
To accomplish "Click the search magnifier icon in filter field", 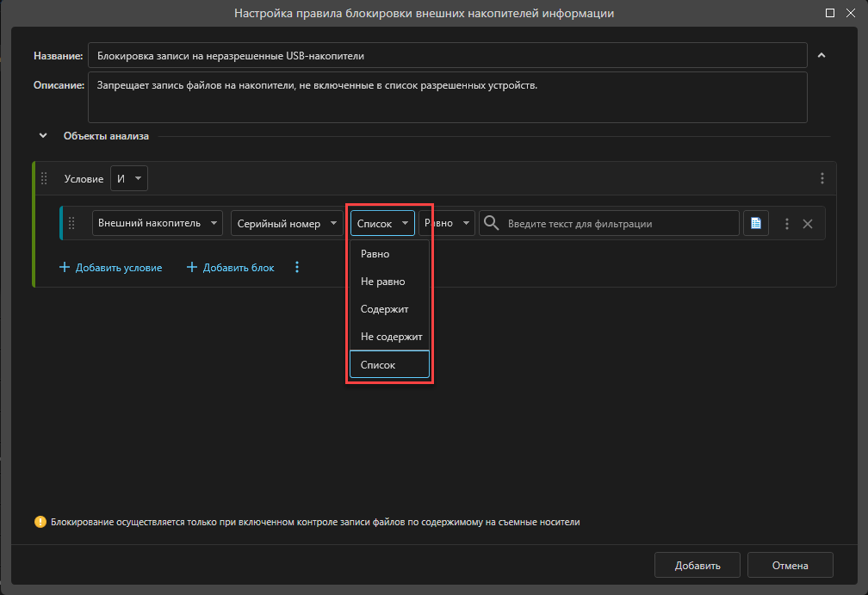I will click(x=491, y=223).
